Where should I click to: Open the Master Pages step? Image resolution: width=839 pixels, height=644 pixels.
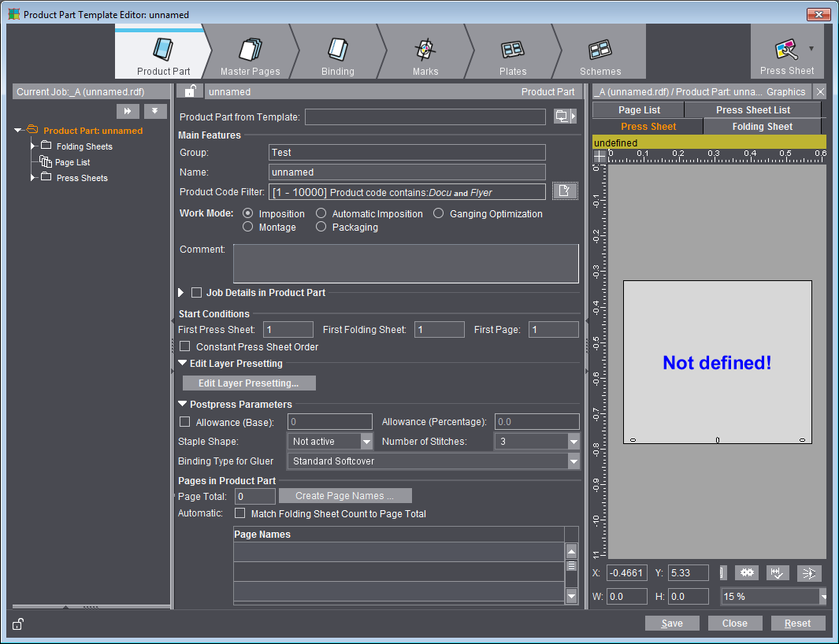(250, 57)
